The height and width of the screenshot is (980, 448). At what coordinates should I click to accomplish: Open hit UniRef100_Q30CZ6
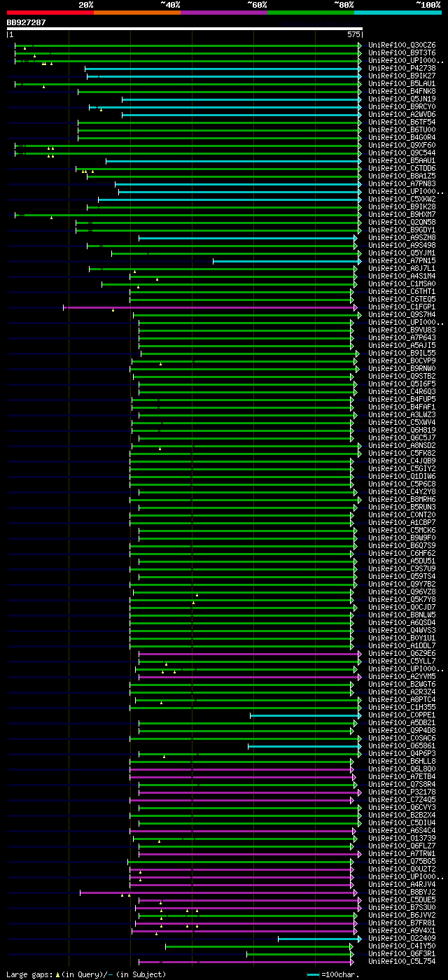point(402,45)
